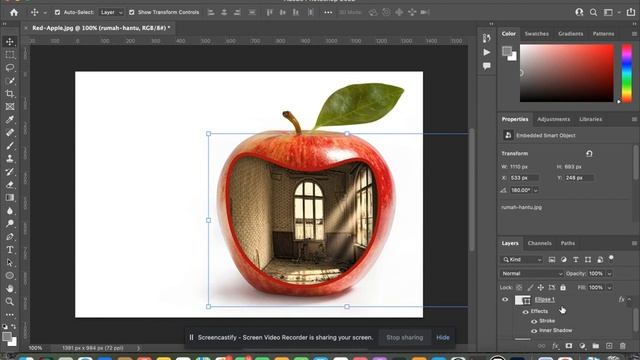Image resolution: width=640 pixels, height=360 pixels.
Task: Click the Share icon at top right
Action: tap(631, 12)
